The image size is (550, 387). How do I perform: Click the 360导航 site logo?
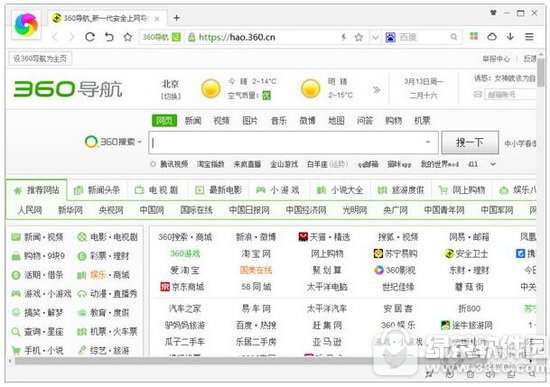pyautogui.click(x=68, y=89)
